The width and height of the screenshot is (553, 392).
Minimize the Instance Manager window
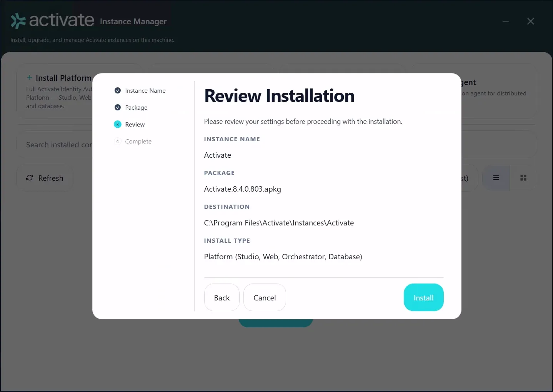click(x=506, y=21)
